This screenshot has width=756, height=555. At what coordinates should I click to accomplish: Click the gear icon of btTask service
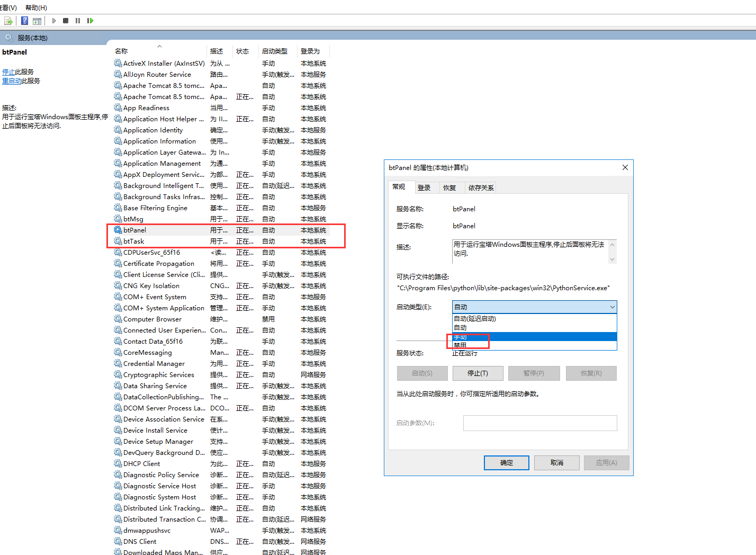(x=118, y=241)
